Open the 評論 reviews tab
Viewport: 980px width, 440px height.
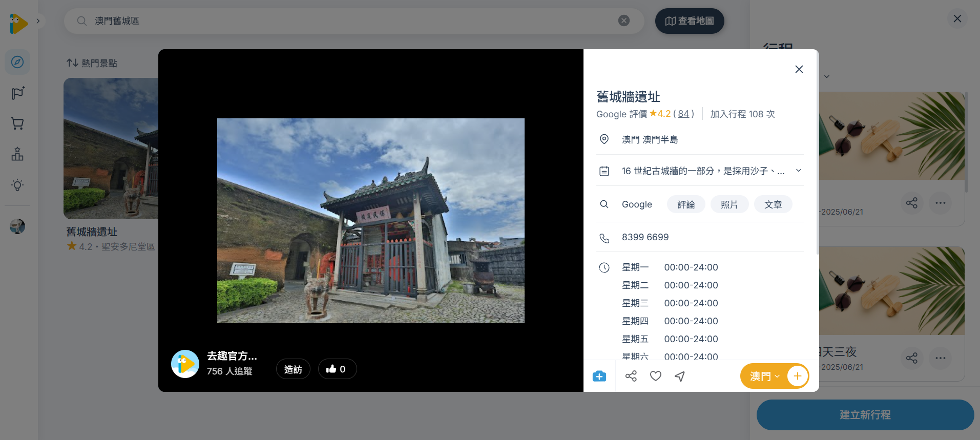pyautogui.click(x=686, y=204)
